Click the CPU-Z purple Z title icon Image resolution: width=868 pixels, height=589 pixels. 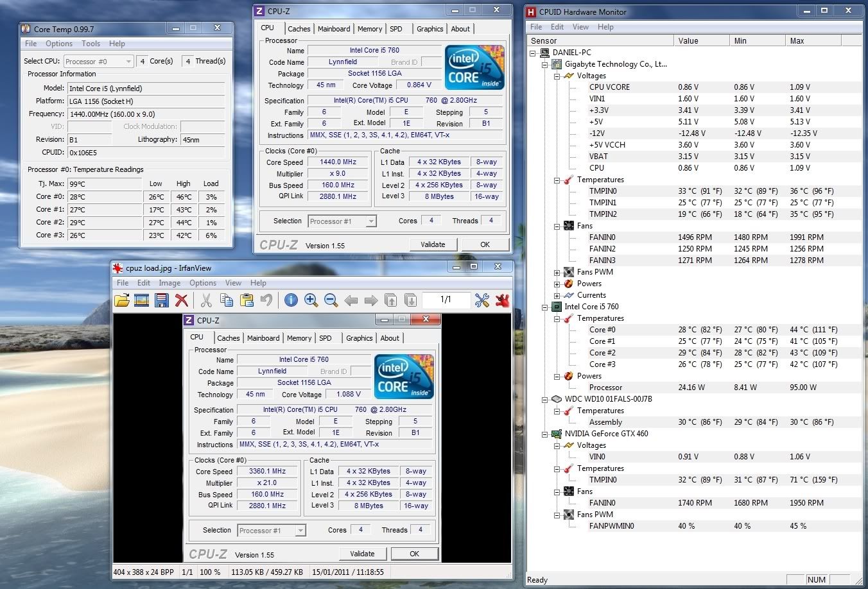point(259,11)
